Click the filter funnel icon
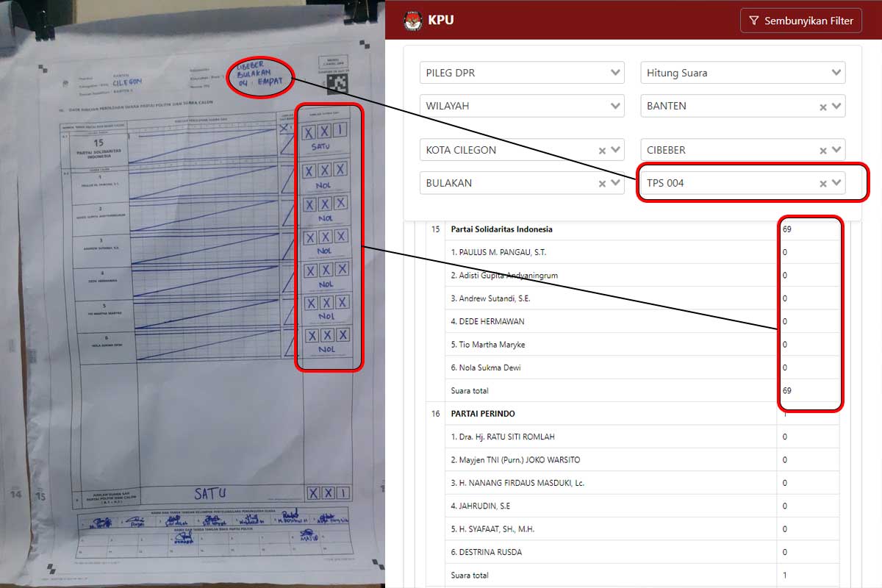This screenshot has height=588, width=882. [x=754, y=21]
